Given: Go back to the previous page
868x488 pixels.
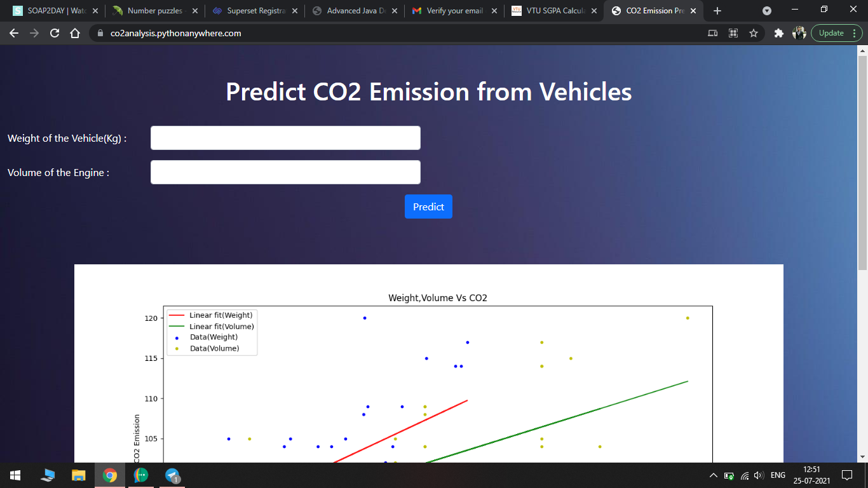Looking at the screenshot, I should pyautogui.click(x=15, y=33).
